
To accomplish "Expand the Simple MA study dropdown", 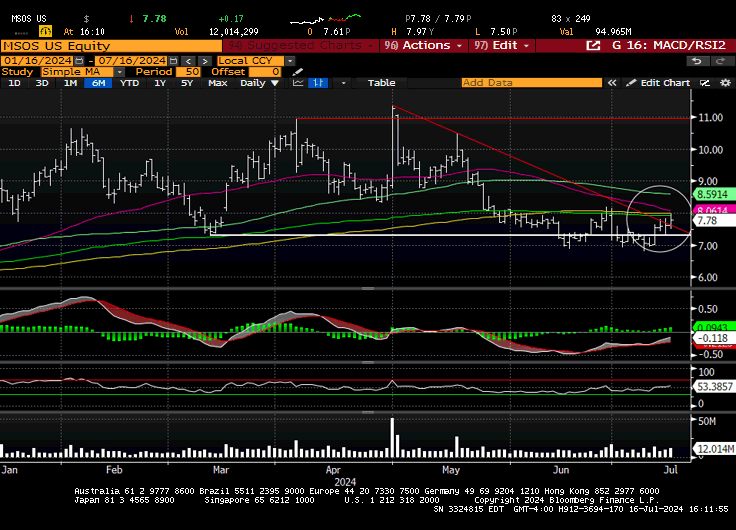I will point(120,72).
